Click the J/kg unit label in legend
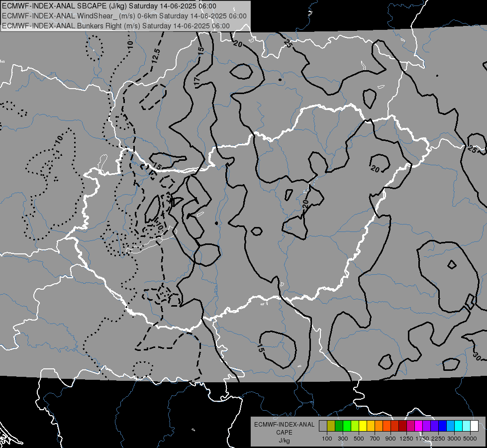 [x=284, y=441]
